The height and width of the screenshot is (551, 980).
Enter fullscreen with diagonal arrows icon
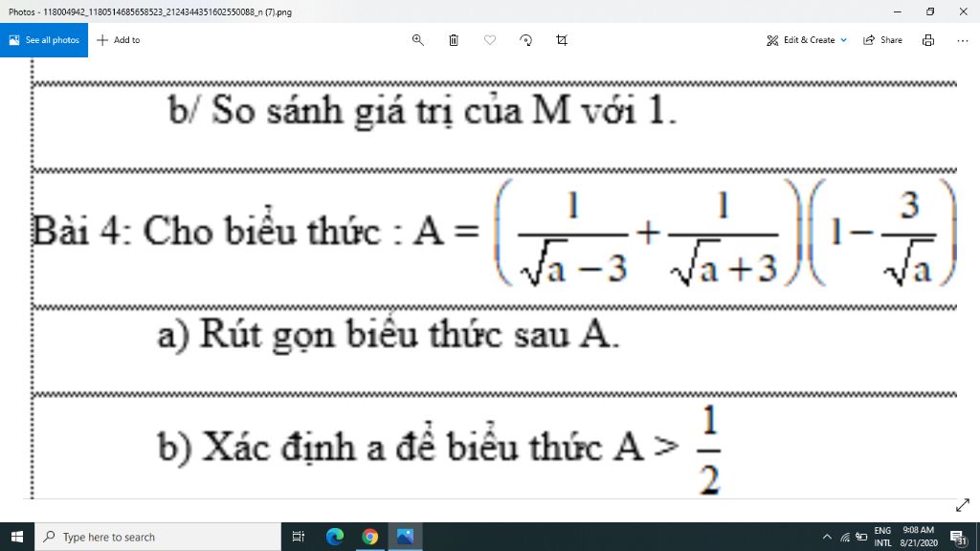[x=963, y=505]
